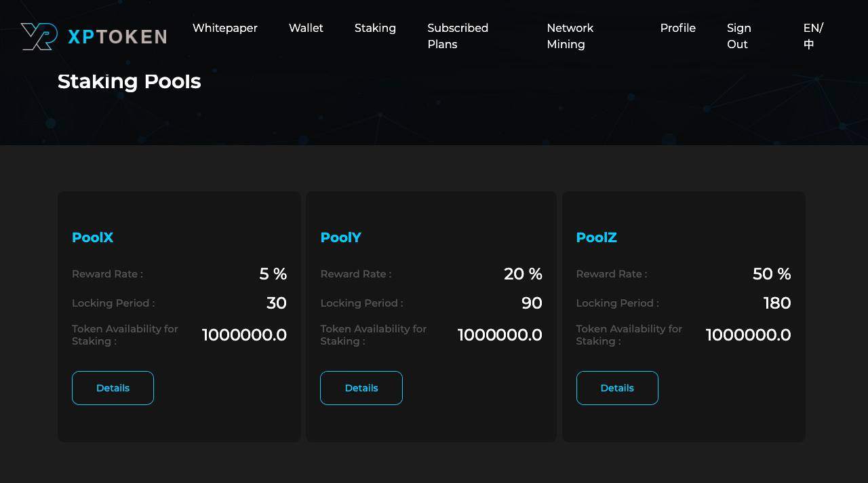Click PoolZ's 50 % reward rate value
868x483 pixels.
click(772, 274)
